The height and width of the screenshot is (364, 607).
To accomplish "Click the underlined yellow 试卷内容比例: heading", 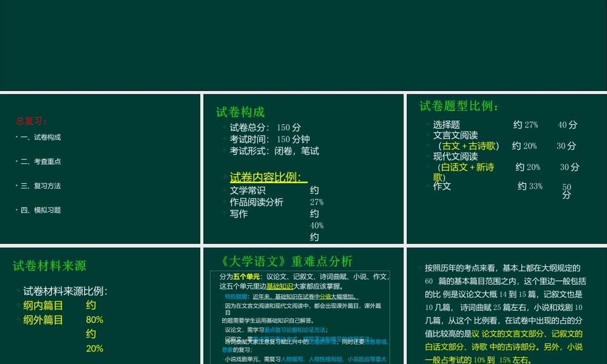I will tap(268, 177).
